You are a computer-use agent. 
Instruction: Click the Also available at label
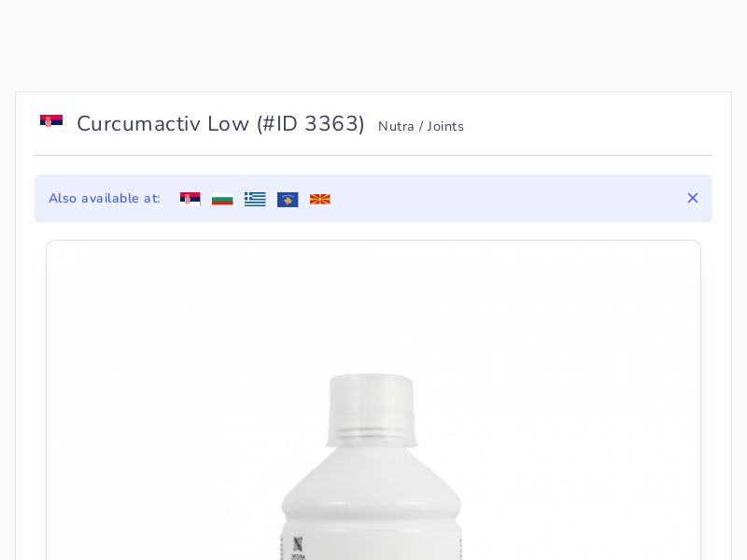pos(105,199)
